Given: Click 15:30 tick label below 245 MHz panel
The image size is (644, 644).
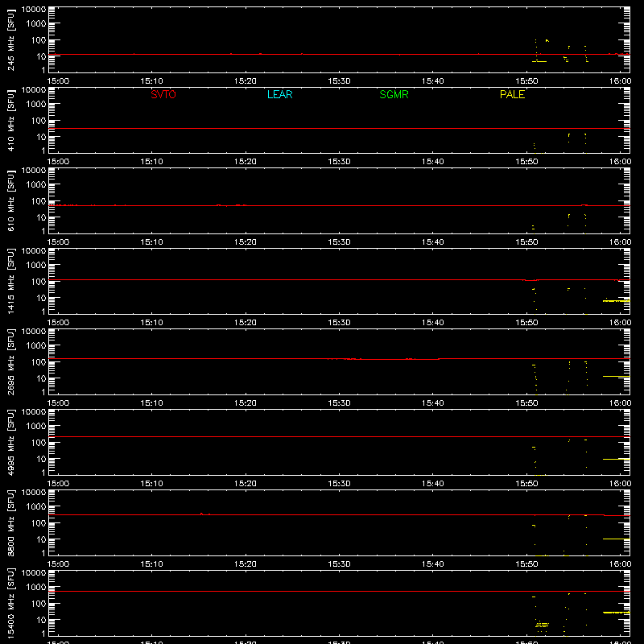Looking at the screenshot, I should pos(339,81).
